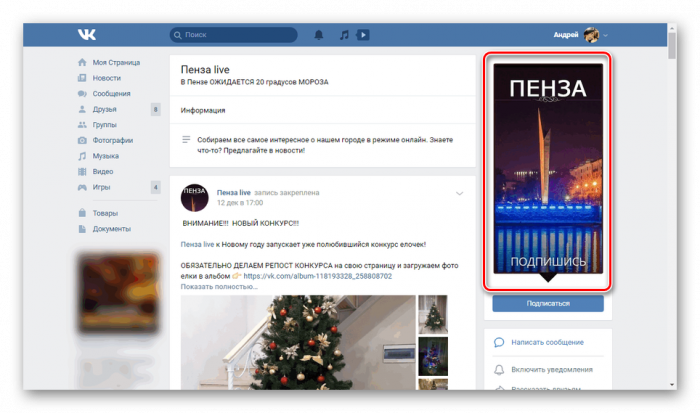Expand the pinned post options chevron
This screenshot has height=413, width=700.
(459, 192)
